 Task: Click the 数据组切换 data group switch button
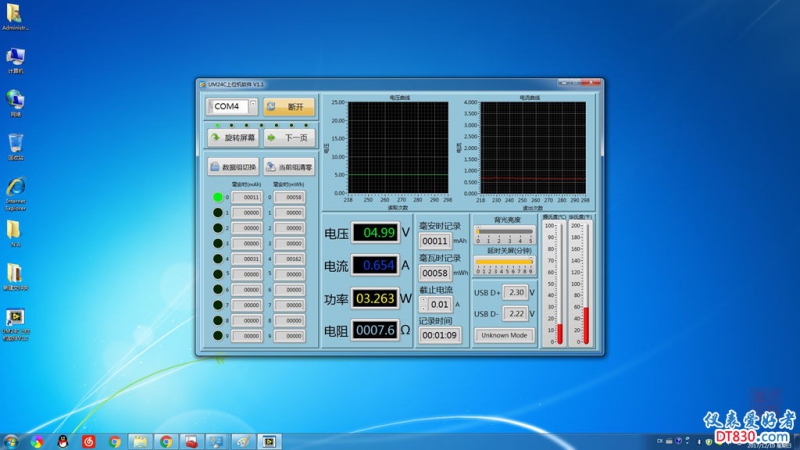pos(233,167)
